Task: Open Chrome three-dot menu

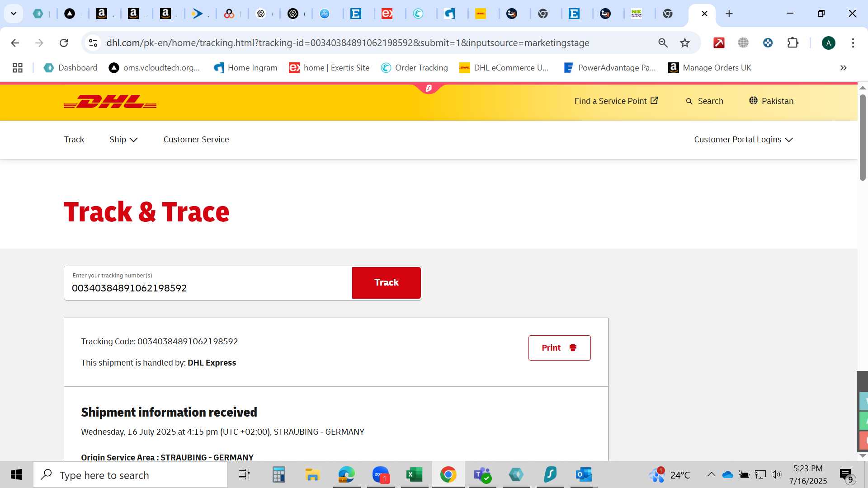Action: coord(853,43)
